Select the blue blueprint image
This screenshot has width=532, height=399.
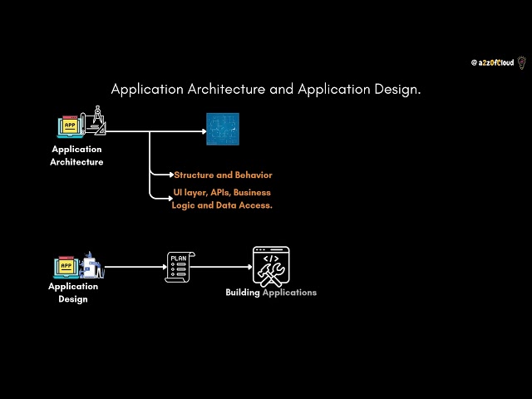pyautogui.click(x=223, y=129)
